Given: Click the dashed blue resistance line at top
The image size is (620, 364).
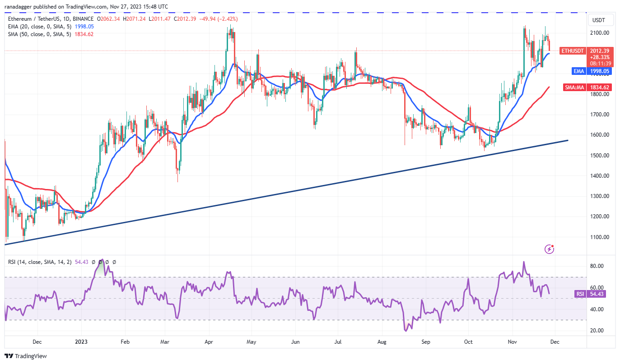Looking at the screenshot, I should click(x=294, y=13).
